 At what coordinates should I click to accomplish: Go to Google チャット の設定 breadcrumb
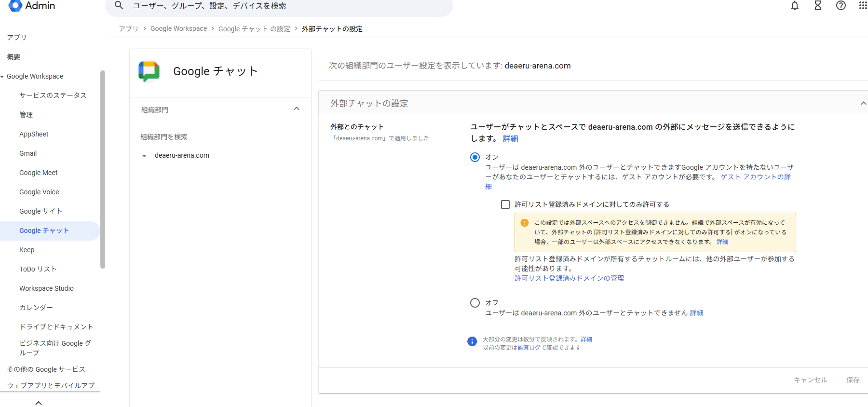point(254,29)
